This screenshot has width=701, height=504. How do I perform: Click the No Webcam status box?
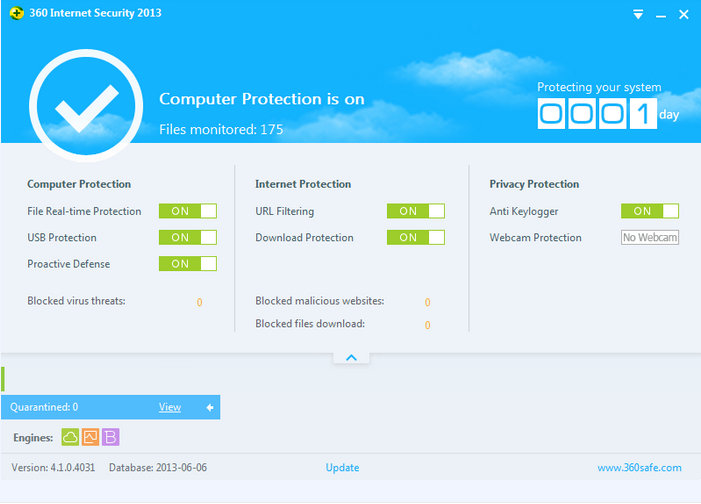click(650, 237)
